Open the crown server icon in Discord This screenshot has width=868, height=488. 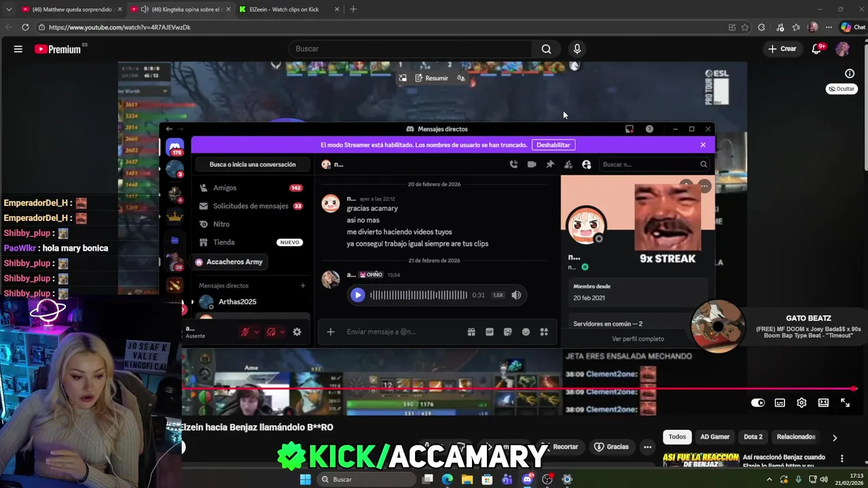click(x=175, y=216)
